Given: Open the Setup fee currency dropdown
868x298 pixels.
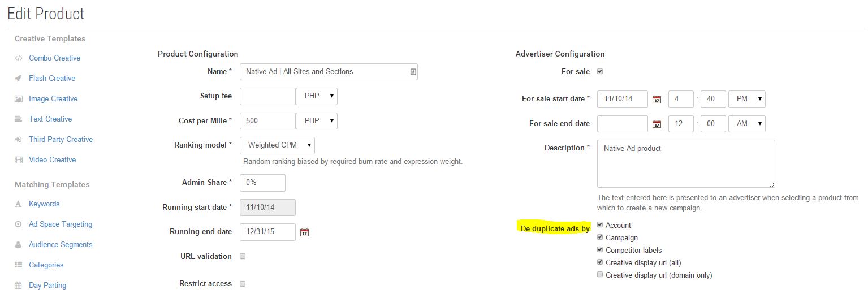Looking at the screenshot, I should [317, 96].
